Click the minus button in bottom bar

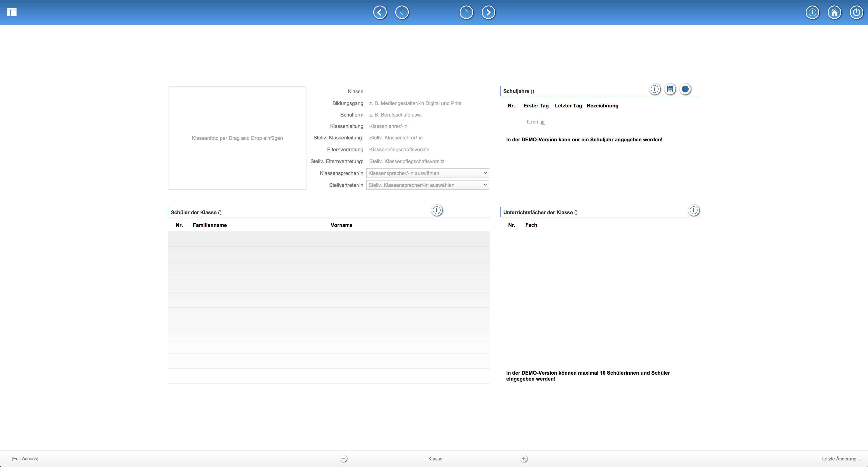(343, 459)
